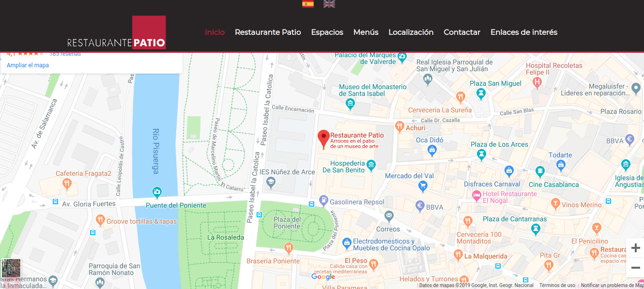Click the Parroquia de San Ramón Nonato marker
Screen dimensions: 644x289
pyautogui.click(x=100, y=283)
